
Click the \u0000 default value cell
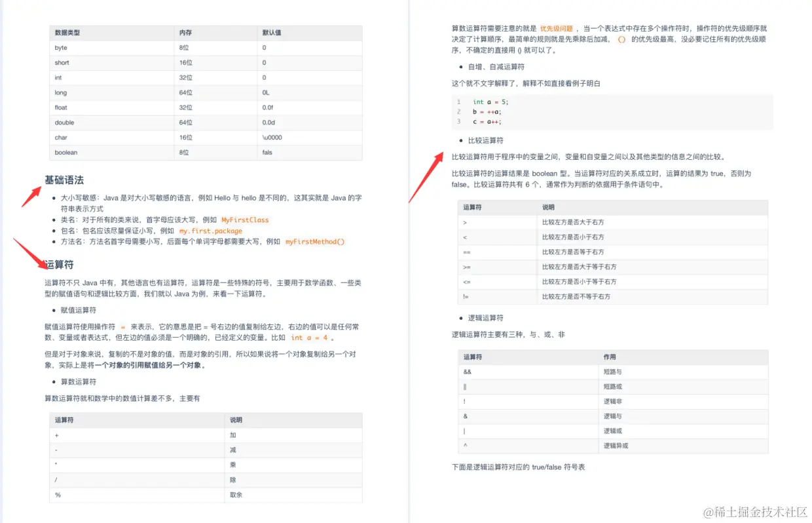(310, 138)
